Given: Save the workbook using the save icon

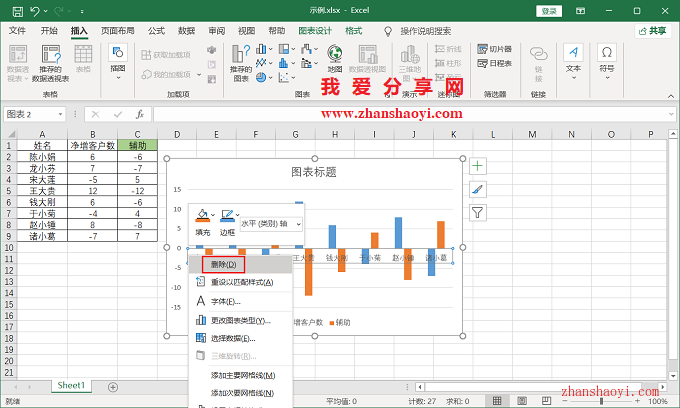Looking at the screenshot, I should 17,11.
